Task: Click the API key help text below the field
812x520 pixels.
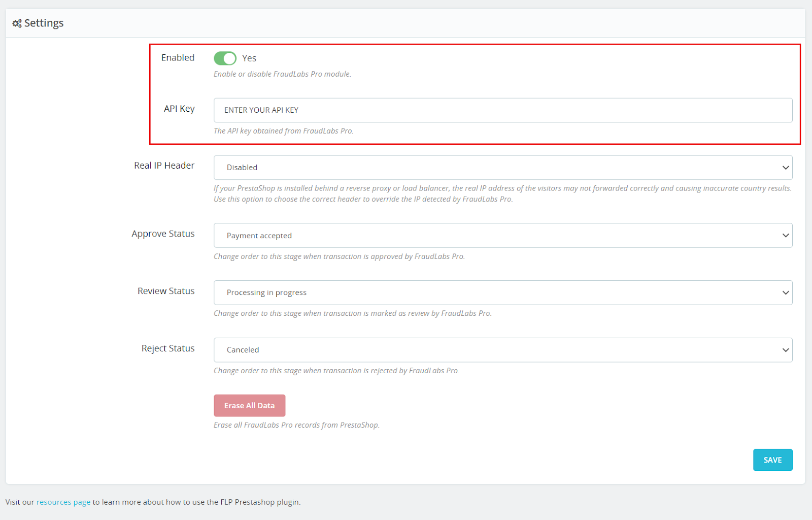Action: click(x=283, y=131)
